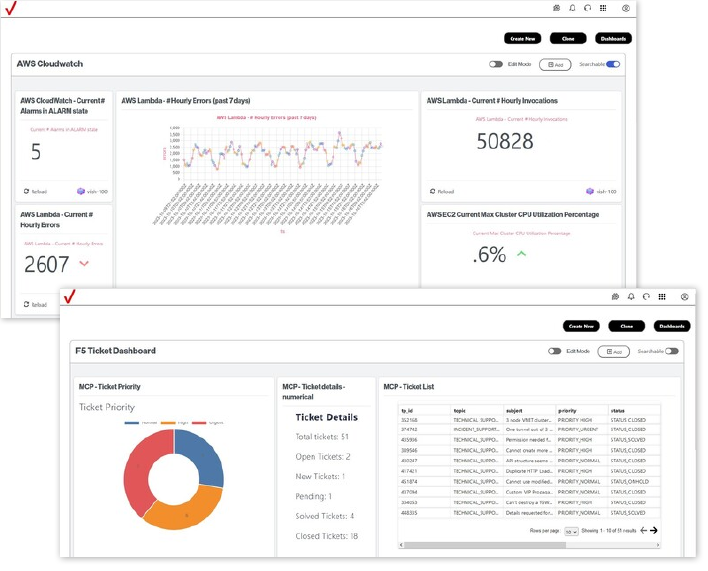Click vish-100 cube icon in Hourly Invocations widget
Screen dimensions: 708x571
[x=590, y=191]
